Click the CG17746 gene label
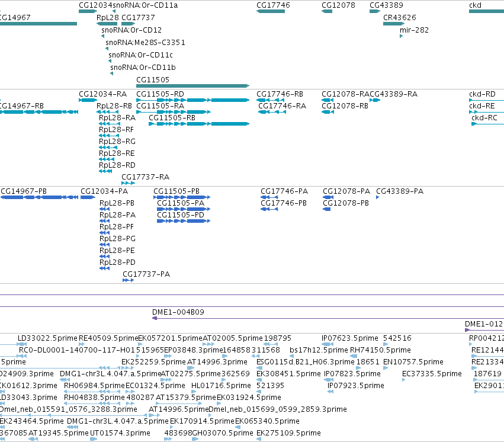504x442 pixels. pos(273,5)
